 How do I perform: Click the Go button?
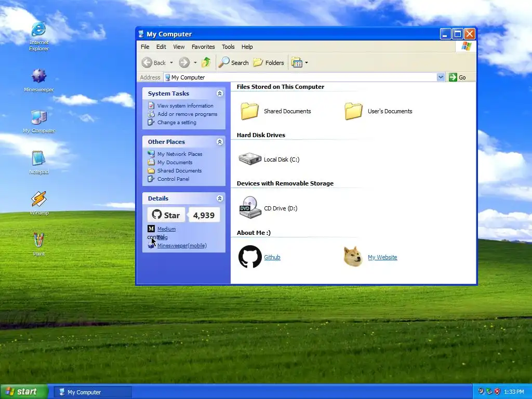[457, 77]
